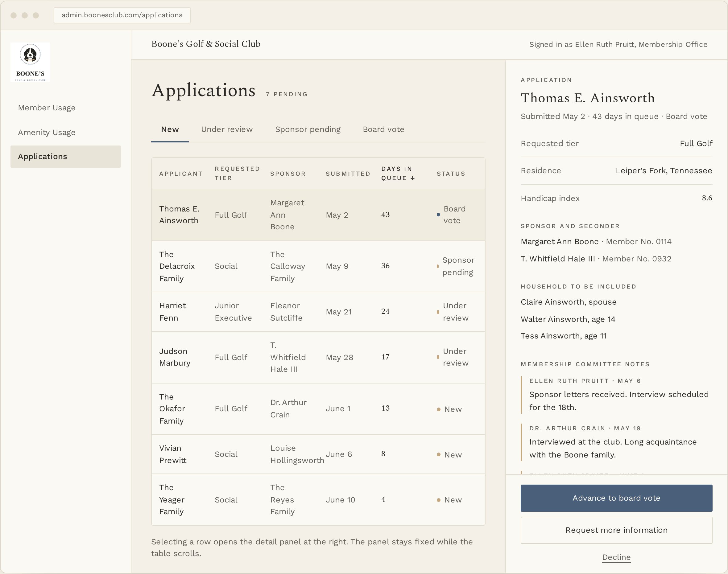728x574 pixels.
Task: Select Thomas E. Ainsworth row
Action: [318, 215]
